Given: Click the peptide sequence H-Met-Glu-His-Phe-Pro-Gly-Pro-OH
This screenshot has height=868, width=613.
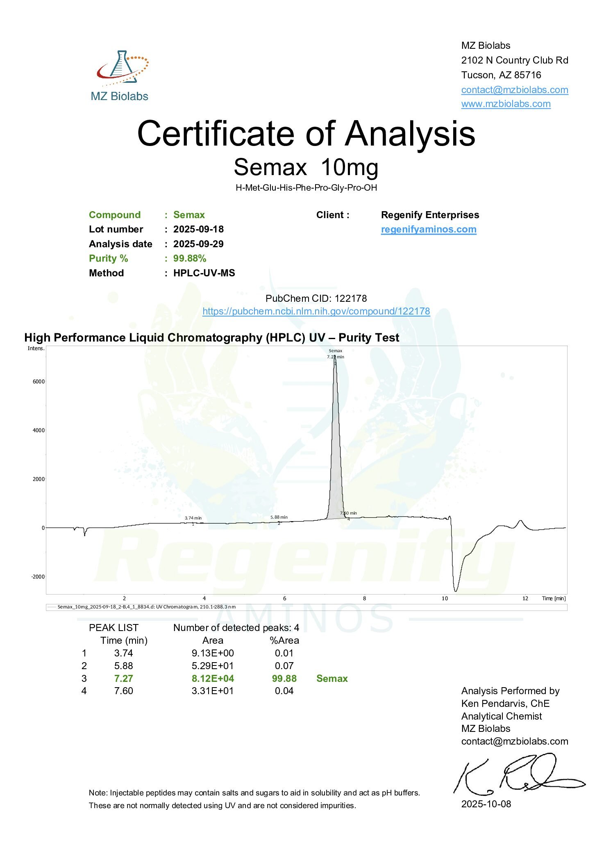Looking at the screenshot, I should (x=306, y=188).
